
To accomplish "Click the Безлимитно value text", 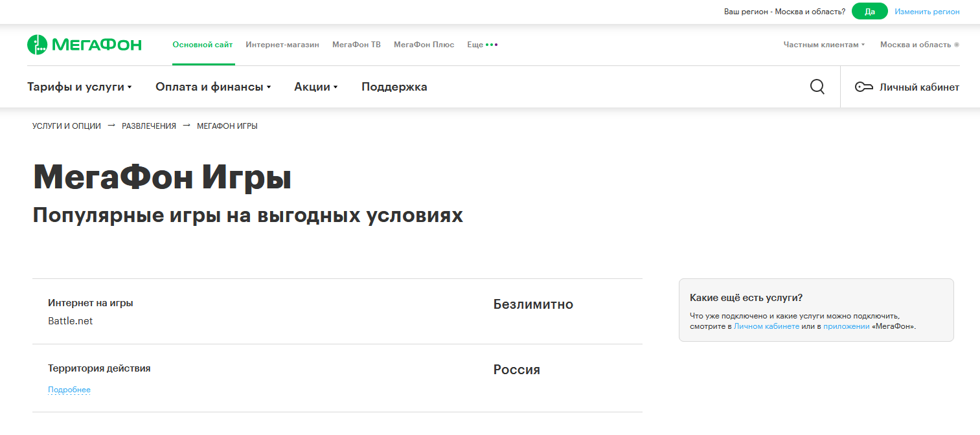I will 533,304.
